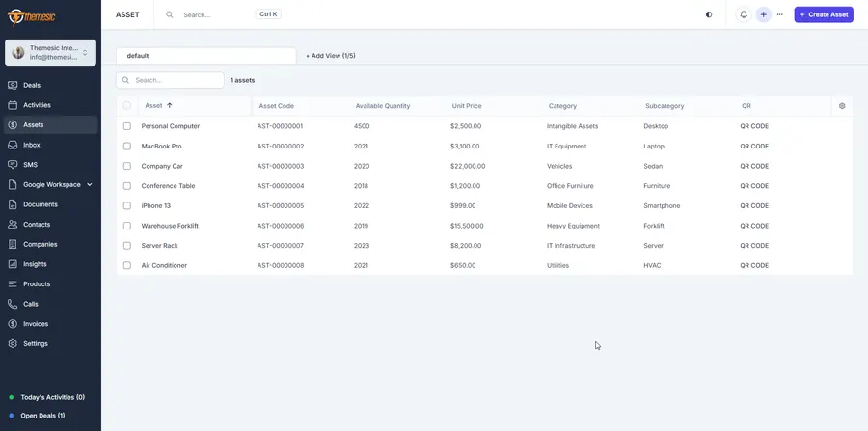
Task: Open the three-dots more options menu
Action: tap(780, 14)
